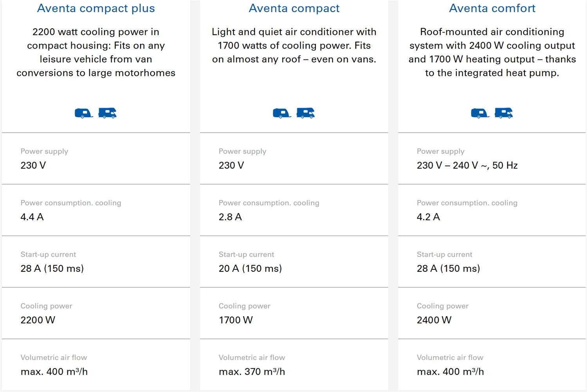
Task: Click 'Power consumption. cooling' label in Aventa compact
Action: (x=269, y=203)
